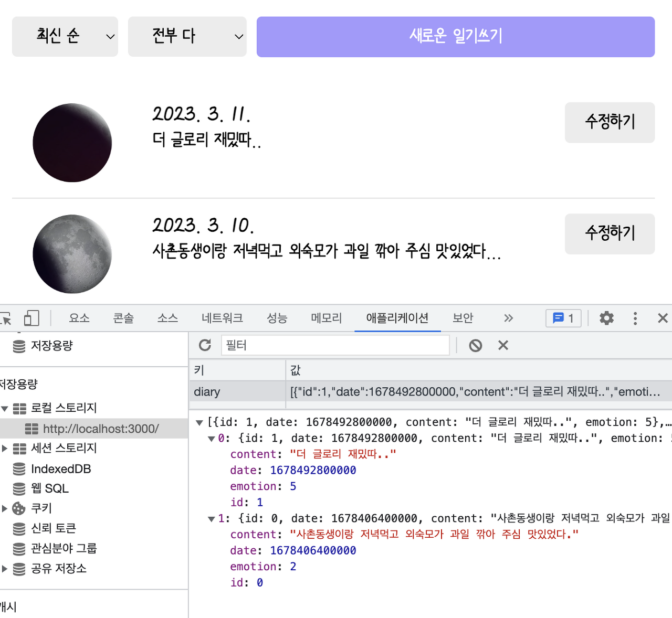Click 수정하기 for the 2023. 3. 10. entry
Viewport: 672px width, 618px height.
coord(610,233)
